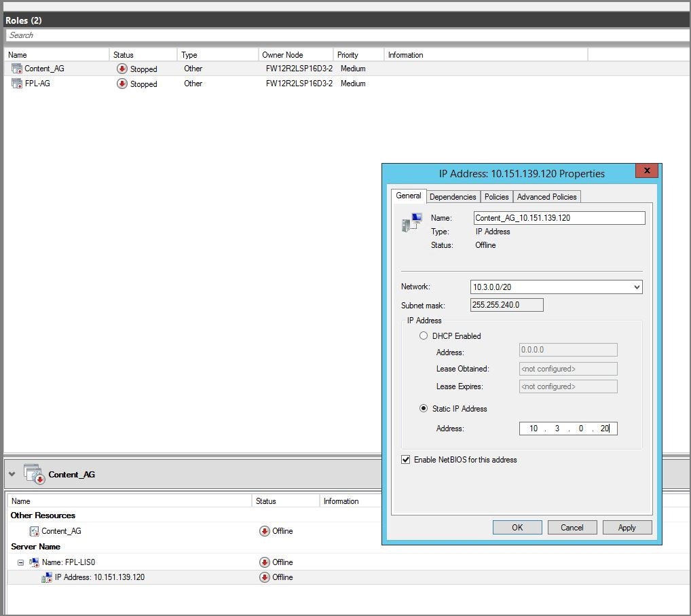Click Owner Node FW12R2LSP16D3-2 for Content_AG
The width and height of the screenshot is (691, 616).
[x=299, y=69]
